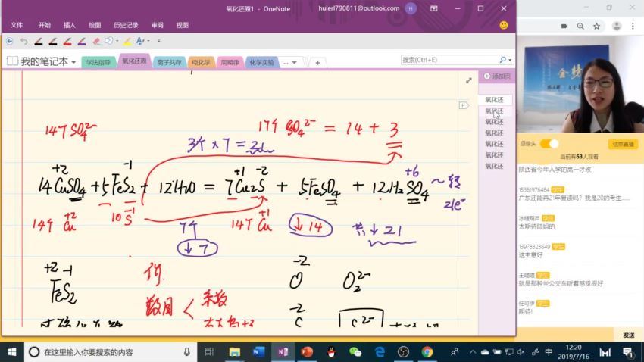This screenshot has height=362, width=644.
Task: Open the 审阅 ribbon tab
Action: pyautogui.click(x=157, y=25)
